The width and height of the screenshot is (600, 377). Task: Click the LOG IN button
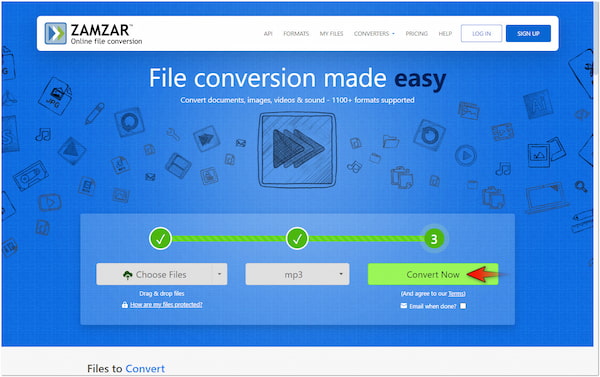pyautogui.click(x=481, y=34)
